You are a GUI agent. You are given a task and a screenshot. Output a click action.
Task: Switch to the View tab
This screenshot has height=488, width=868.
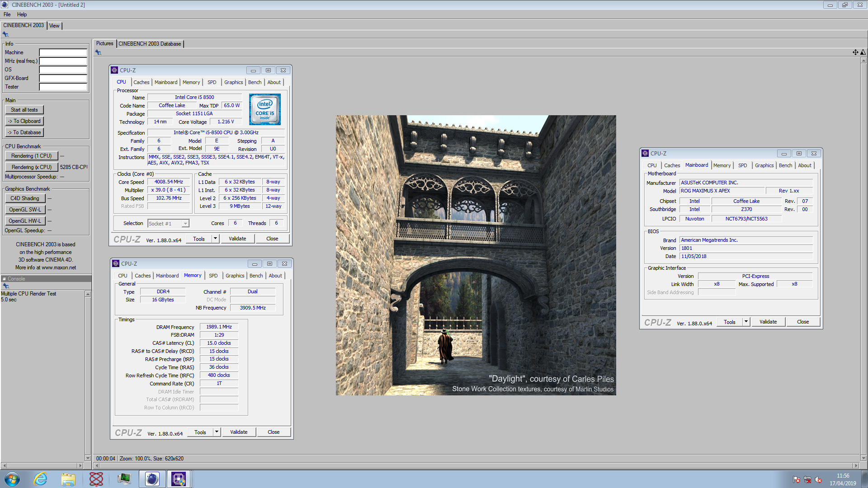54,26
